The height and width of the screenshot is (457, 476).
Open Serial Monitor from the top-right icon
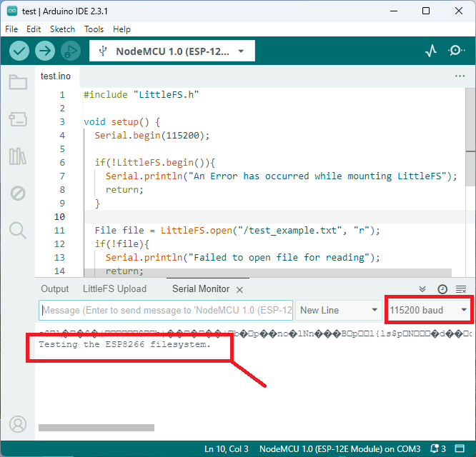click(x=456, y=51)
